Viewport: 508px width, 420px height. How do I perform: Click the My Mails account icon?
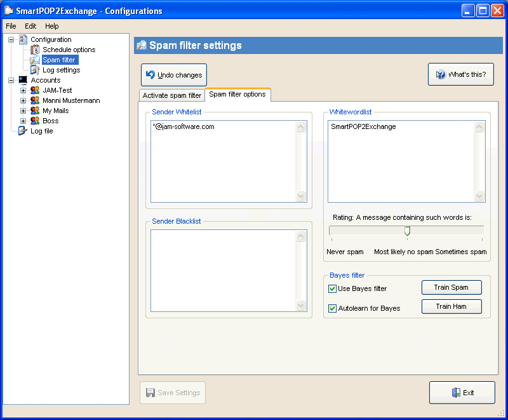[x=35, y=111]
